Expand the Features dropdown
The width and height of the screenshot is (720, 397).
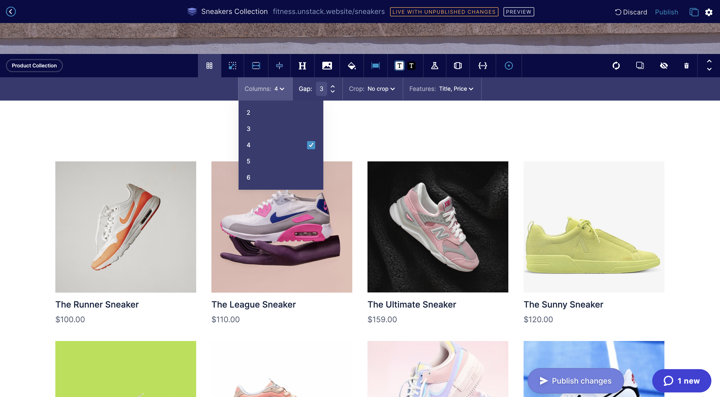point(441,89)
